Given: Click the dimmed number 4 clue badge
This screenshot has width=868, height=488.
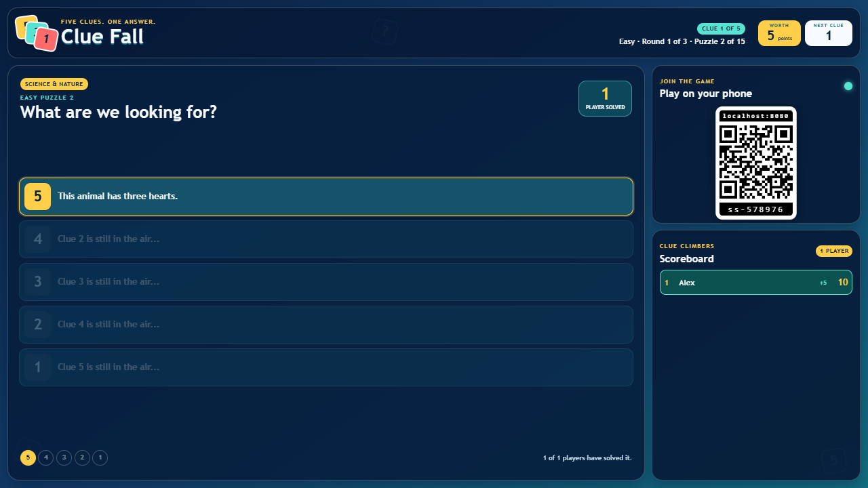Looking at the screenshot, I should 38,239.
